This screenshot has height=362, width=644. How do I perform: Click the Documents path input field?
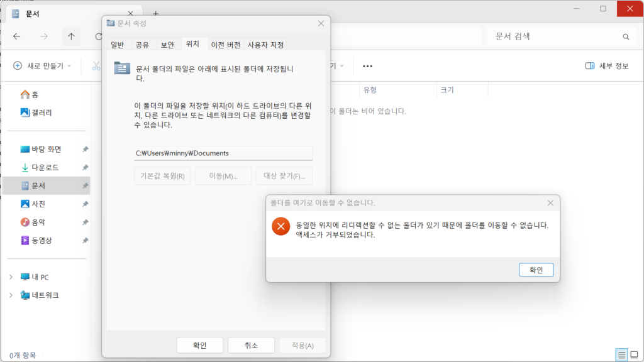(x=223, y=153)
